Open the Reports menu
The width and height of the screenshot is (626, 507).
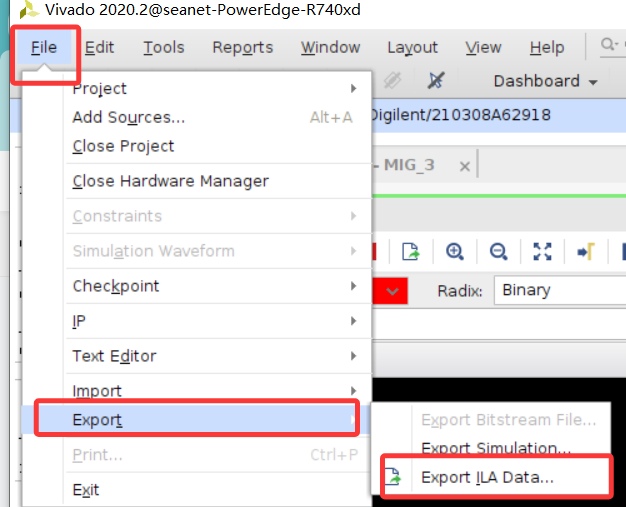coord(242,48)
